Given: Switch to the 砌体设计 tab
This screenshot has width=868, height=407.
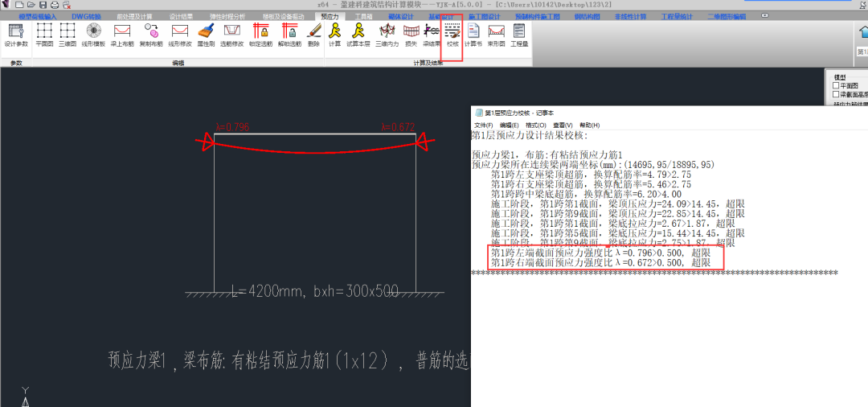Looking at the screenshot, I should [x=401, y=17].
